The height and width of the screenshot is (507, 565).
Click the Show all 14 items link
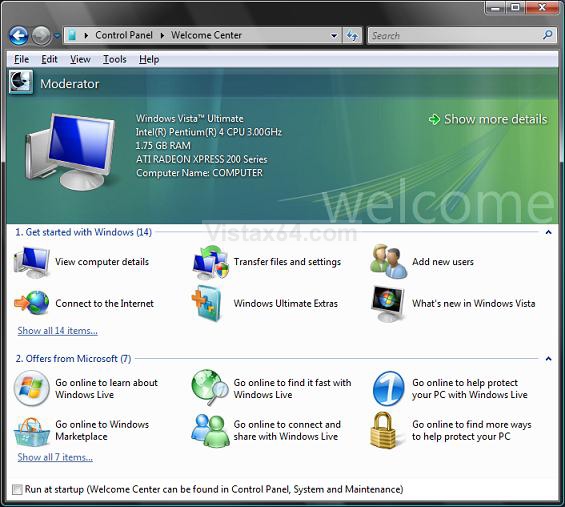pyautogui.click(x=58, y=331)
